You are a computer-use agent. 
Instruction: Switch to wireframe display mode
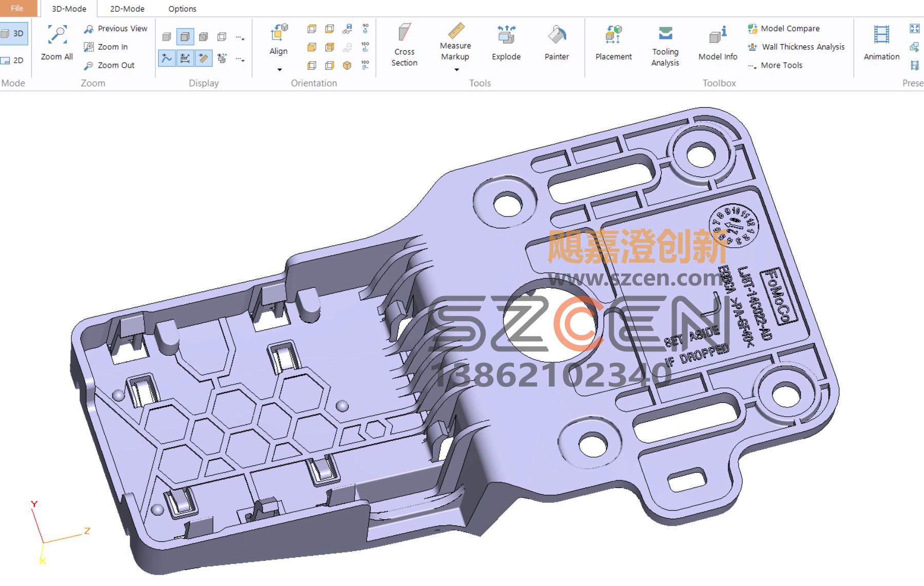[222, 37]
